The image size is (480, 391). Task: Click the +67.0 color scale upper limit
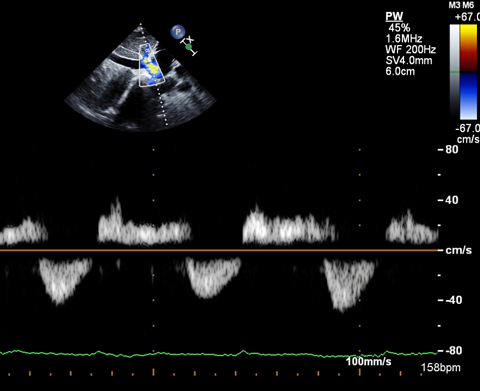[x=467, y=17]
